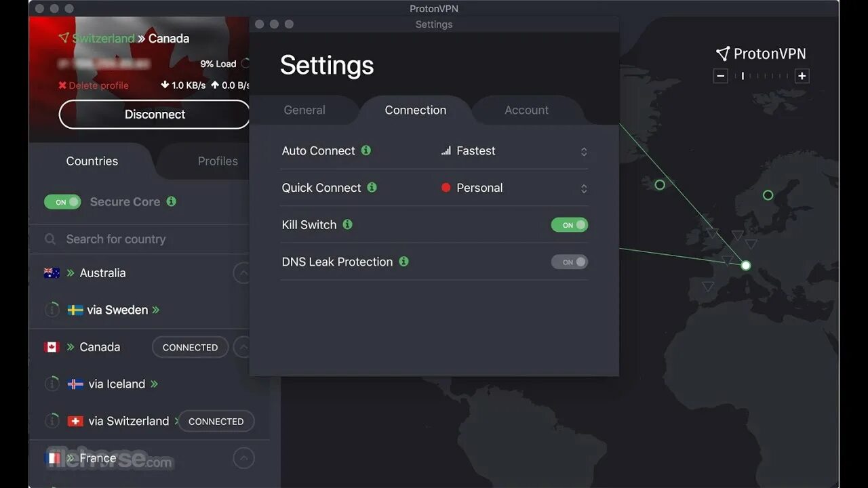This screenshot has width=868, height=488.
Task: Click the double chevron after via Sweden
Action: [156, 310]
